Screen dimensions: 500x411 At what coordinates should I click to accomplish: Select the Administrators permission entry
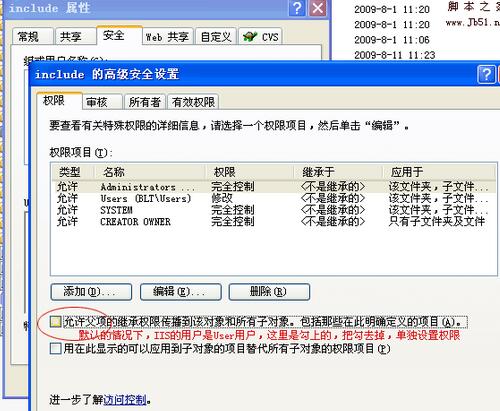(273, 187)
